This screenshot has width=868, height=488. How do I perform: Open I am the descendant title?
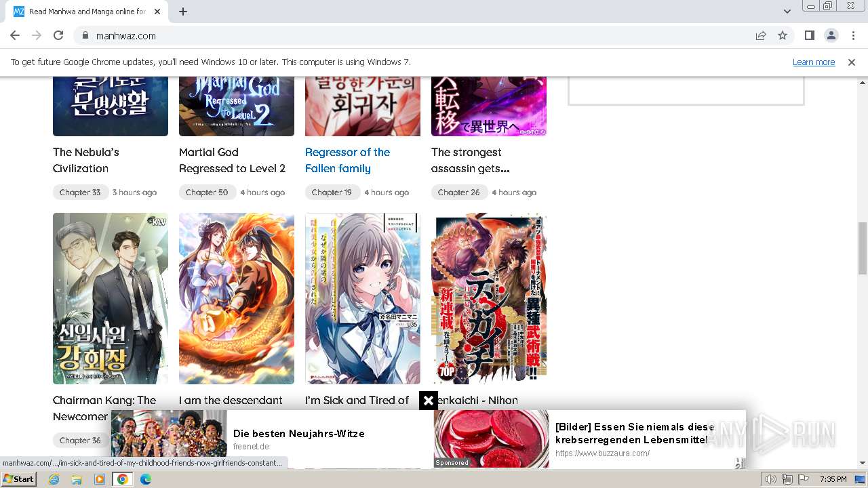click(x=231, y=401)
